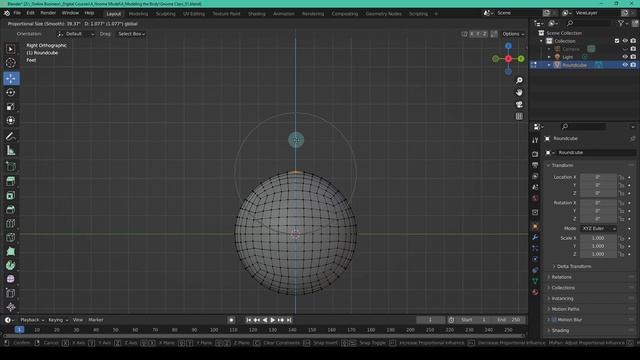The image size is (640, 360).
Task: Open the rotation Mode XYZ Euler dropdown
Action: (x=598, y=229)
